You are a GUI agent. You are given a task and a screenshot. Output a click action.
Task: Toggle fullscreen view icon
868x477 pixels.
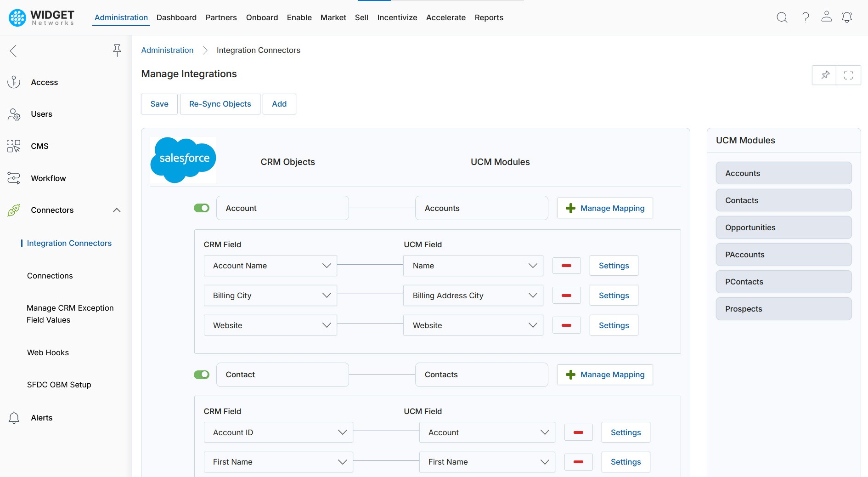tap(848, 75)
